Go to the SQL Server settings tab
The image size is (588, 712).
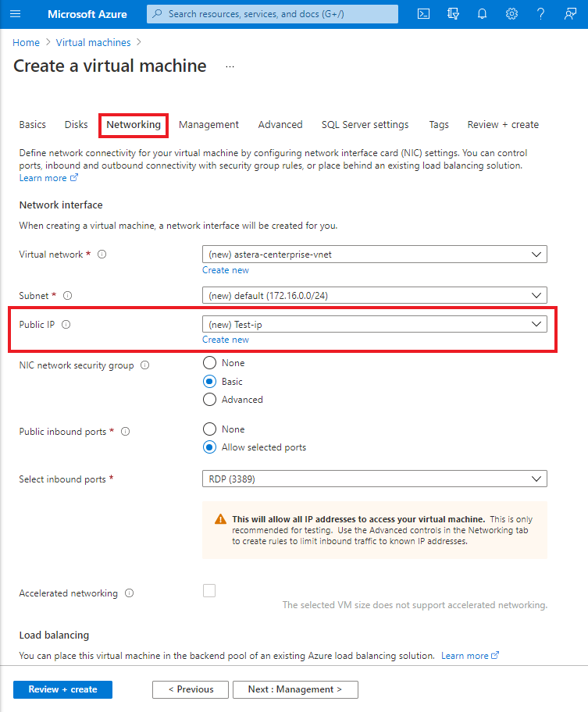pyautogui.click(x=365, y=125)
